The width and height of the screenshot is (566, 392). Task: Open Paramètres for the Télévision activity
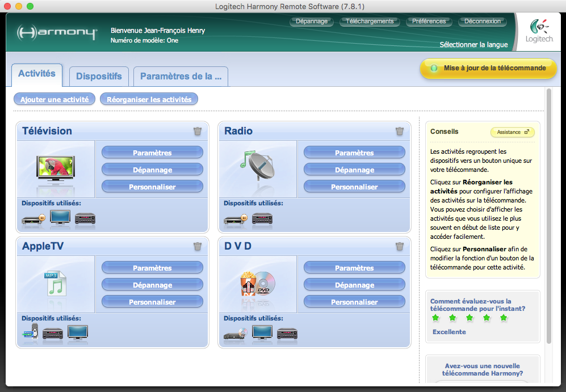pos(152,153)
